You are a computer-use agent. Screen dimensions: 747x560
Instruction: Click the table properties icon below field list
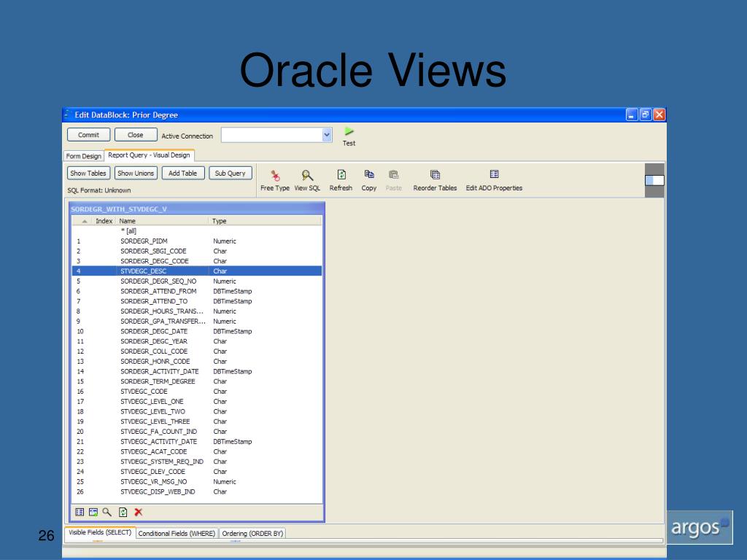point(80,512)
